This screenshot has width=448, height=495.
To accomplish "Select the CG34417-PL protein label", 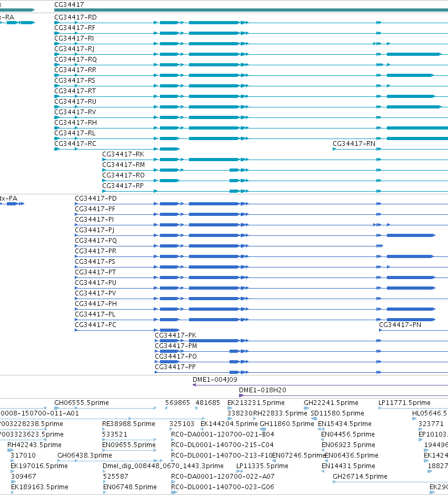I will pyautogui.click(x=95, y=314).
